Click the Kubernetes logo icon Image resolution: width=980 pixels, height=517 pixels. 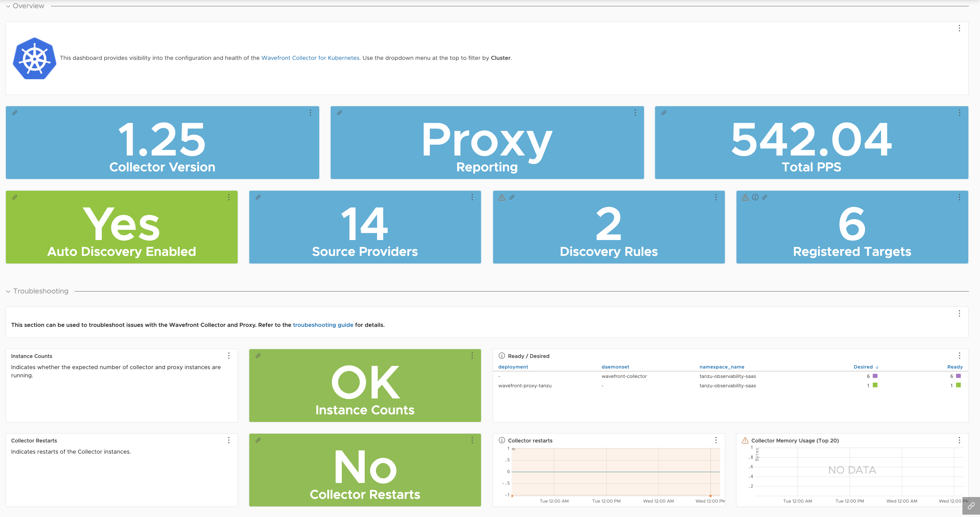[35, 58]
